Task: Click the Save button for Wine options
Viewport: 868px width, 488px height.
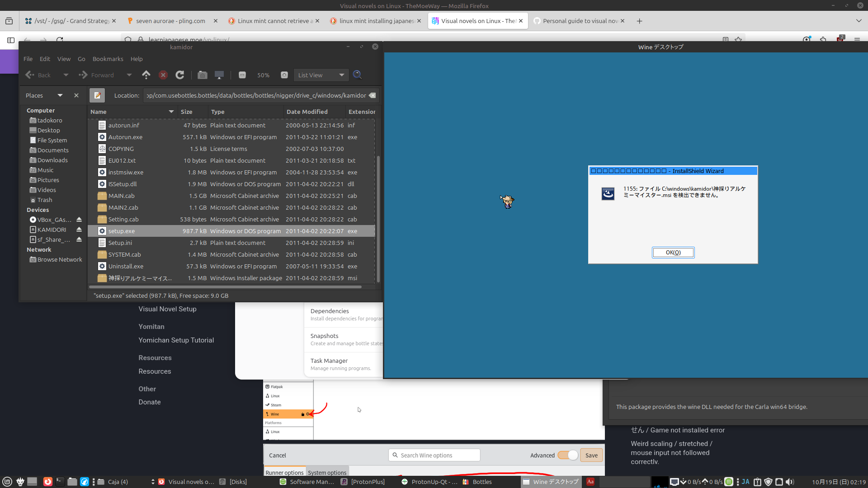Action: click(591, 455)
